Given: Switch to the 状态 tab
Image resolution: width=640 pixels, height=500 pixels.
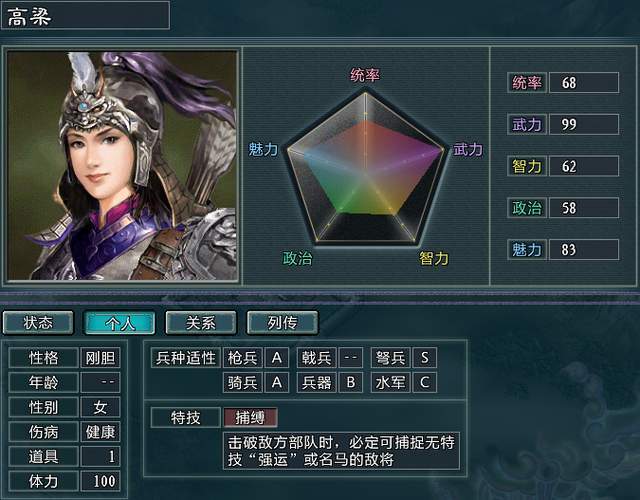Looking at the screenshot, I should click(38, 322).
